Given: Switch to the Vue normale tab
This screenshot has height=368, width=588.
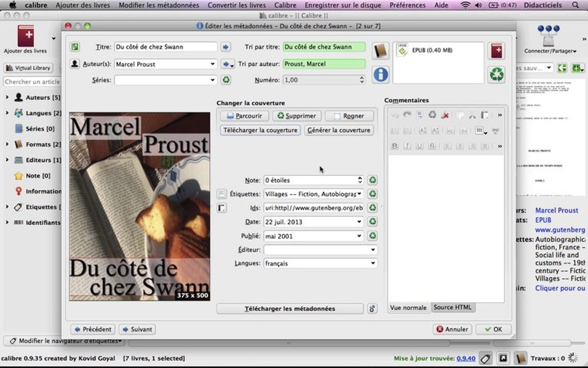Looking at the screenshot, I should 408,308.
